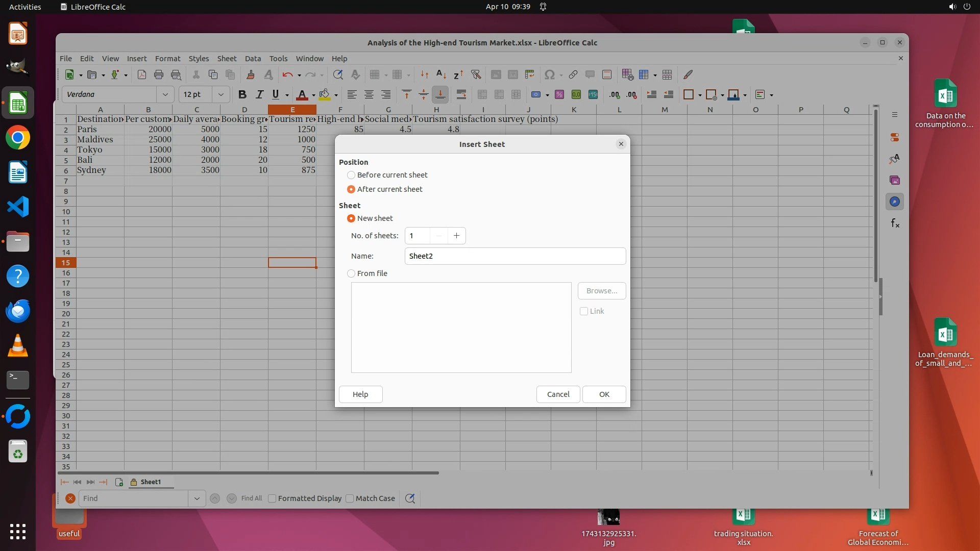Open the Format menu
980x551 pixels.
pyautogui.click(x=167, y=58)
